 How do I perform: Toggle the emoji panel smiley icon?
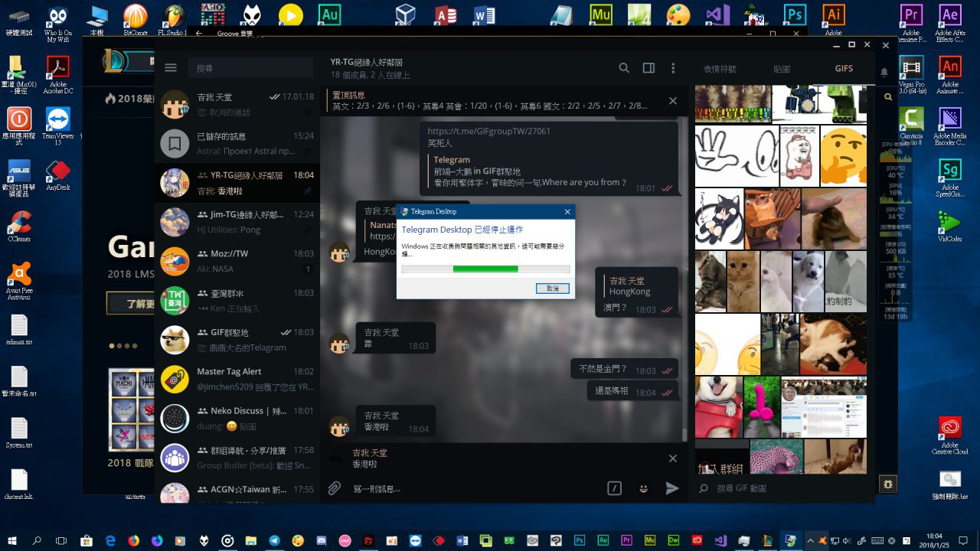(x=644, y=488)
